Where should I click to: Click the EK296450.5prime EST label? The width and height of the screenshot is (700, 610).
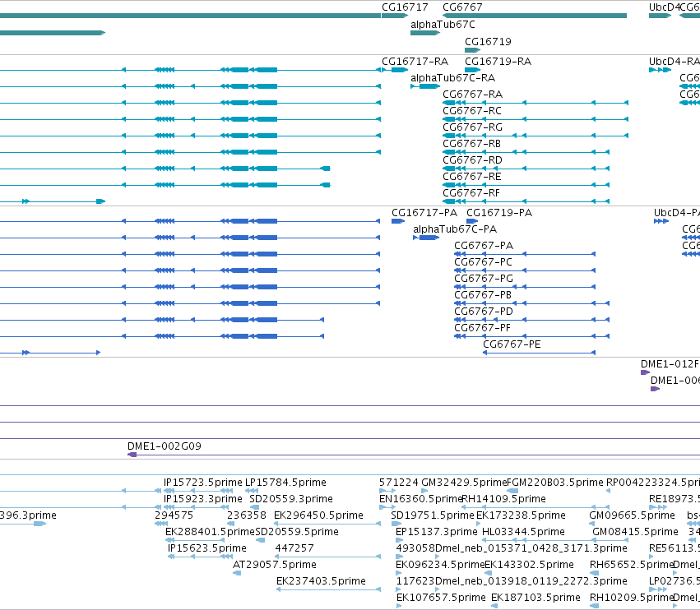click(318, 515)
